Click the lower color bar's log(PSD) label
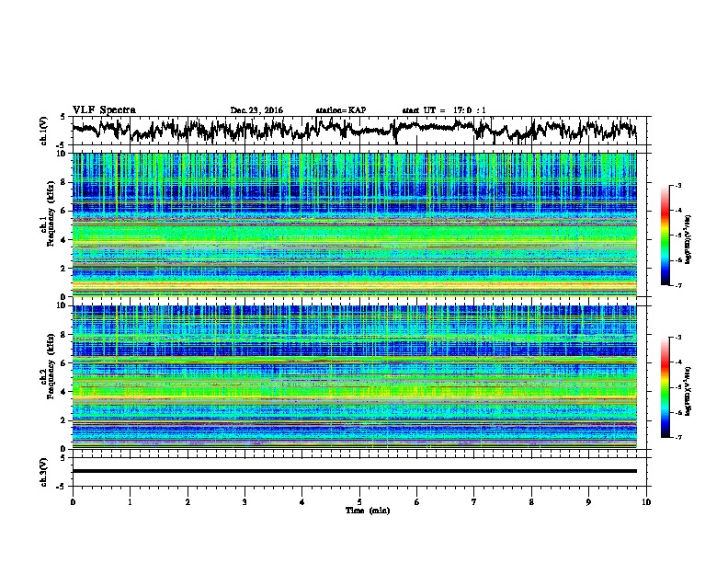Image resolution: width=728 pixels, height=563 pixels. click(x=688, y=391)
